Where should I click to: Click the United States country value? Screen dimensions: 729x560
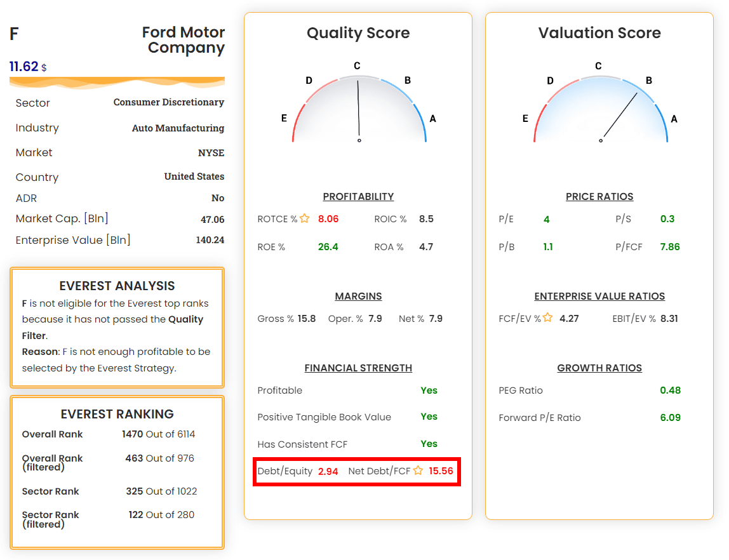pos(194,177)
